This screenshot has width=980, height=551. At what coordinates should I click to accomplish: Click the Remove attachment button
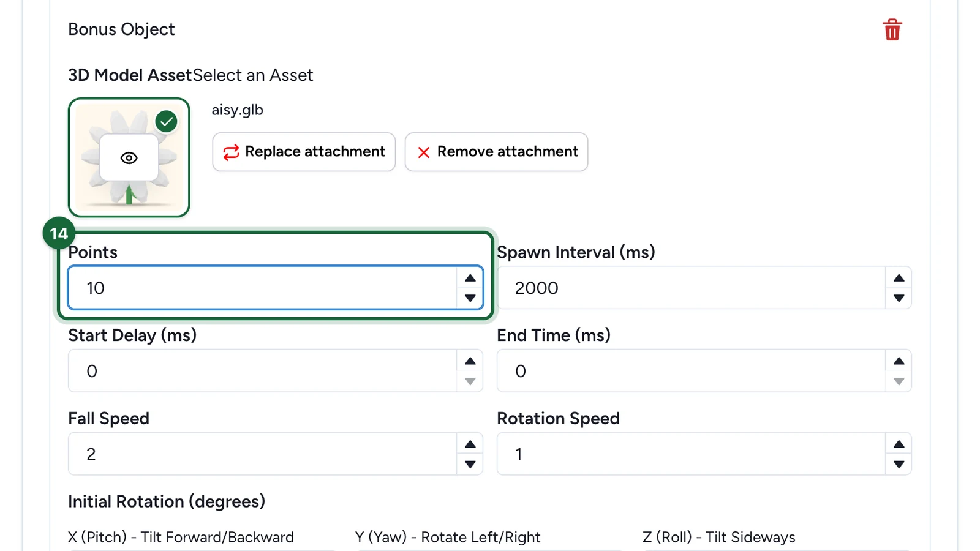pos(496,152)
